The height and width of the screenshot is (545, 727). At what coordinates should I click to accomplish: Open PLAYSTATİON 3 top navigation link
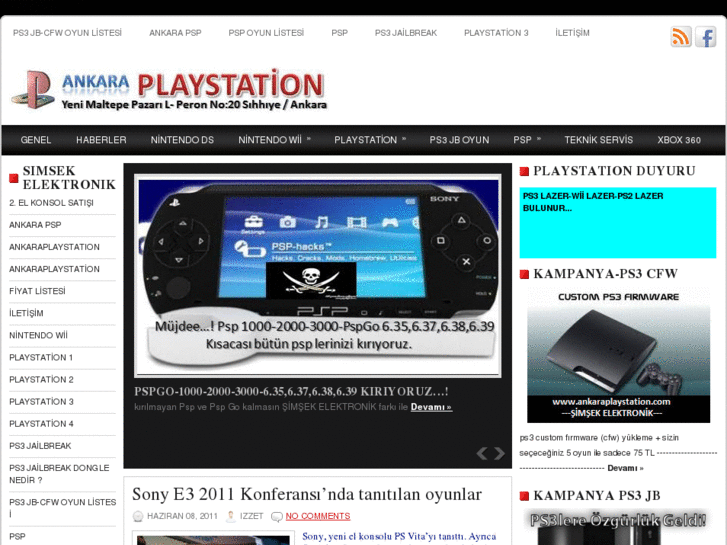(496, 33)
